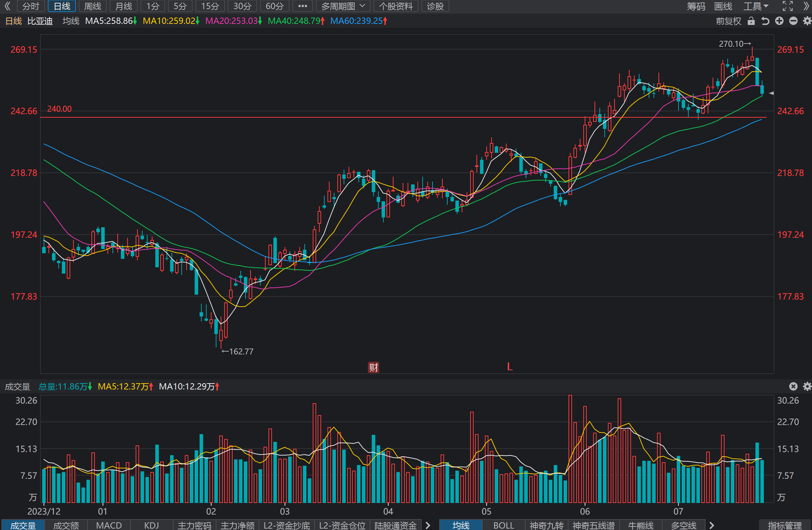Click the double left chevron collapse arrow

click(7, 6)
